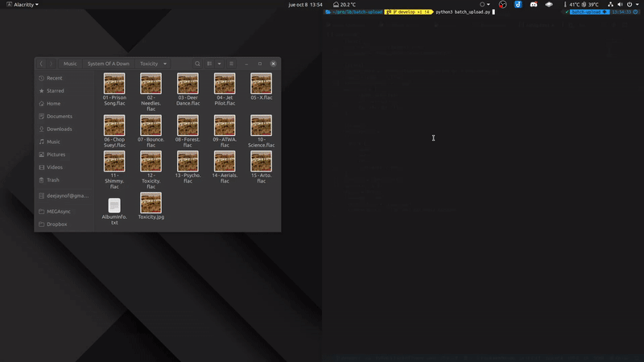
Task: Click the develop git branch prompt segment
Action: tap(409, 12)
